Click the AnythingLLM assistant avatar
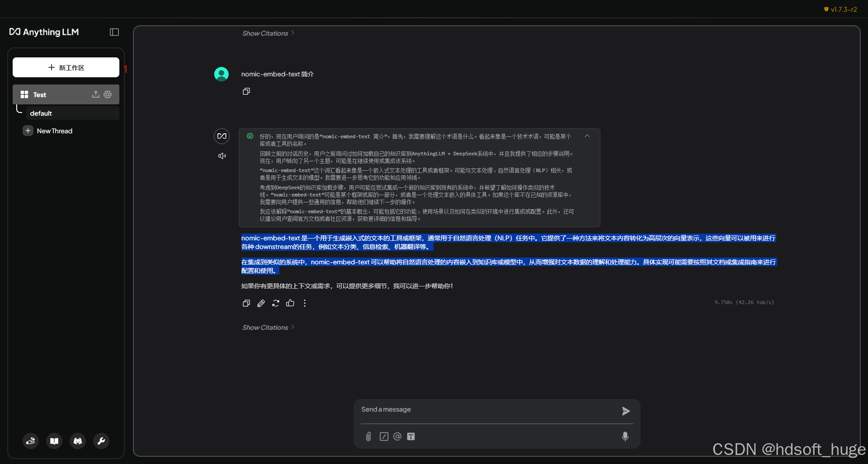 (x=222, y=136)
